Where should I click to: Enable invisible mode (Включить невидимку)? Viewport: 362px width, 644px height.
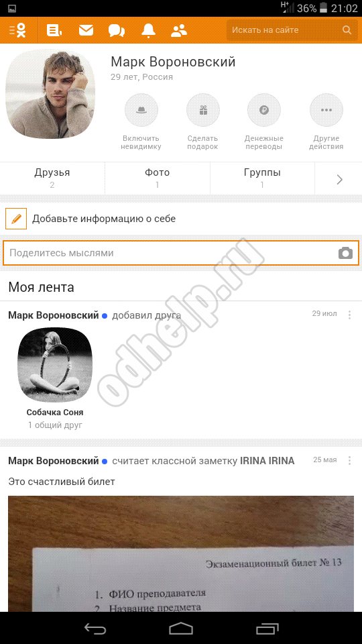click(x=141, y=122)
